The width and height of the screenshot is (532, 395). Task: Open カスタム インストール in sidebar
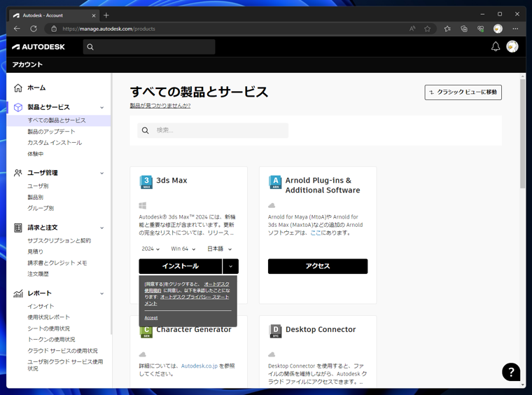55,143
